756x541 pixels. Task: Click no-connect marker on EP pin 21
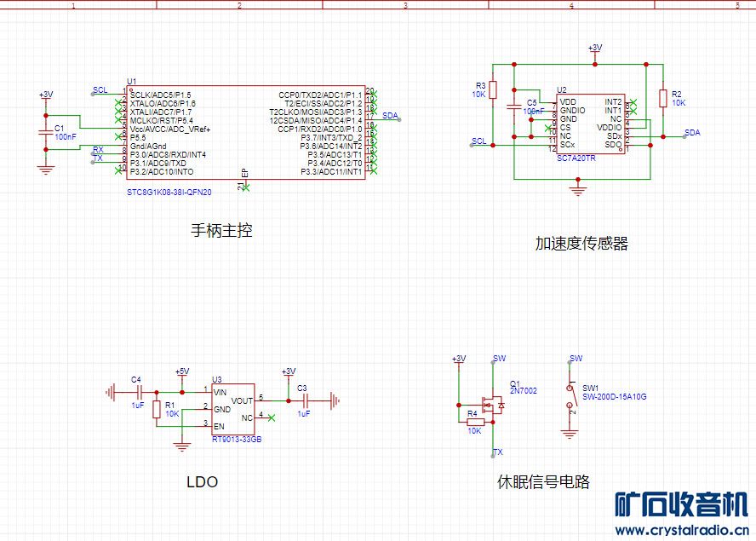[x=246, y=187]
